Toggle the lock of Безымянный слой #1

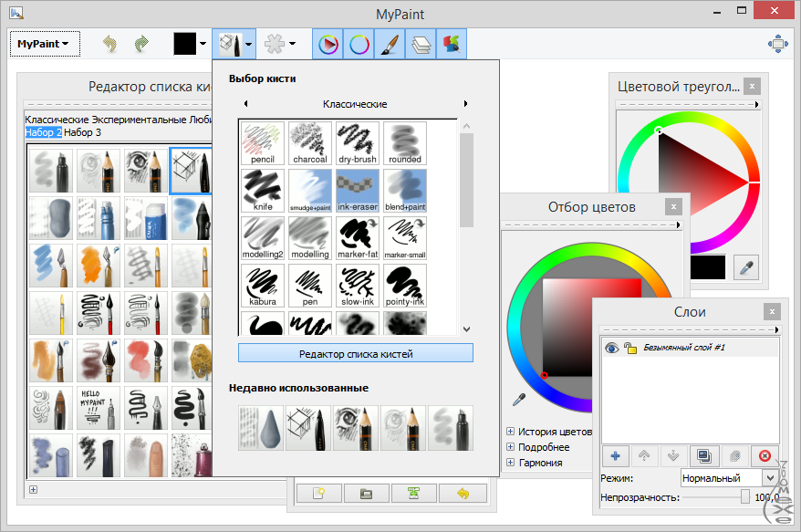(630, 348)
